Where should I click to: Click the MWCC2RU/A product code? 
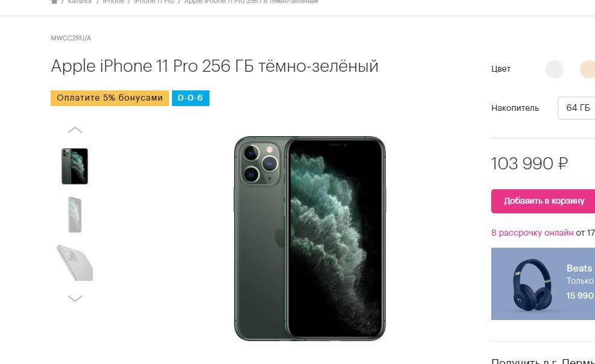pos(71,38)
